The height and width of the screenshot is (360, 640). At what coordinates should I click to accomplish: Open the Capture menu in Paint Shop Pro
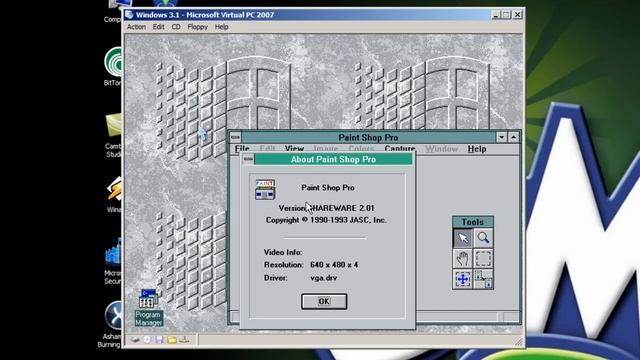(x=400, y=149)
